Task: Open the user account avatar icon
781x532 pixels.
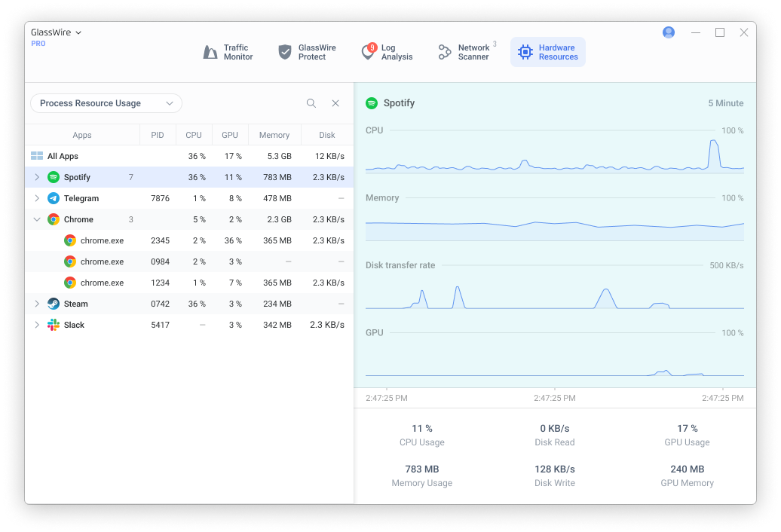Action: (669, 32)
